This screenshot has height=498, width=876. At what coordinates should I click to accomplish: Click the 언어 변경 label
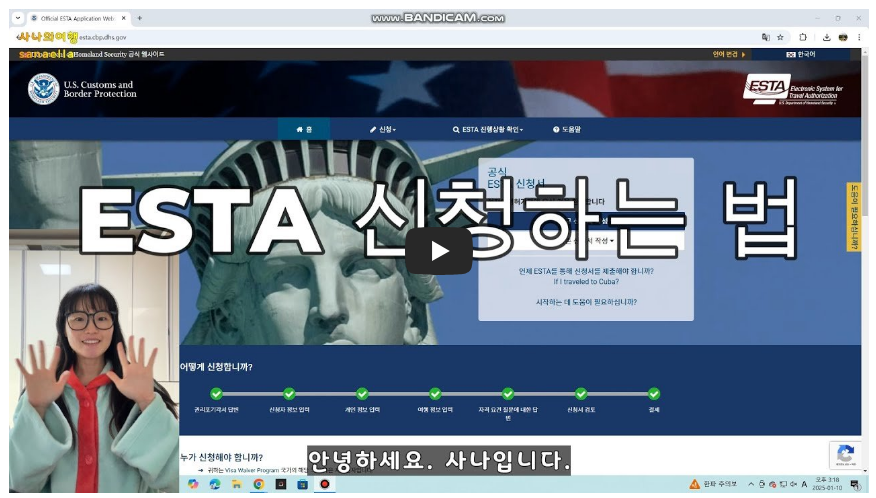point(725,54)
